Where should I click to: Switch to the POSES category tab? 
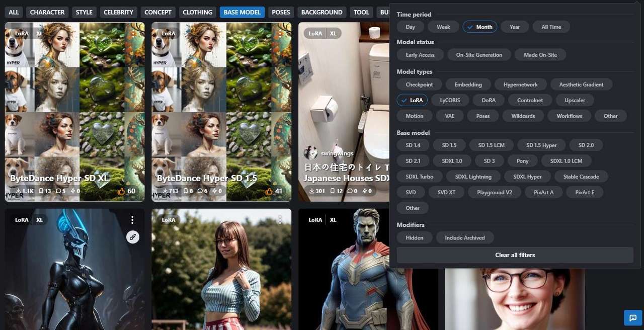tap(281, 12)
